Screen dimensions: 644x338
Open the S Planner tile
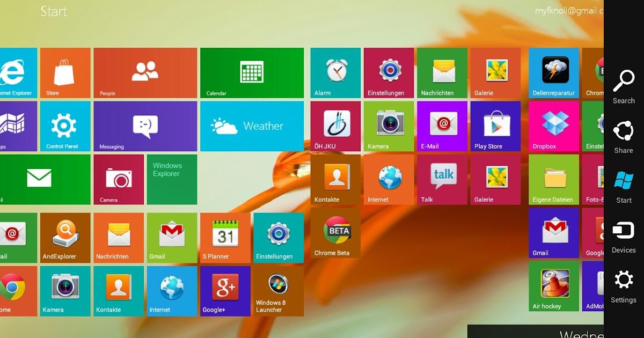pyautogui.click(x=225, y=238)
